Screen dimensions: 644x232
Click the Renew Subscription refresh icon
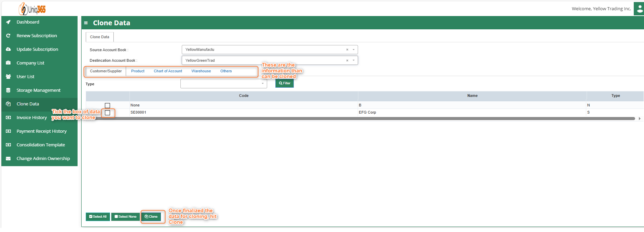[8, 36]
